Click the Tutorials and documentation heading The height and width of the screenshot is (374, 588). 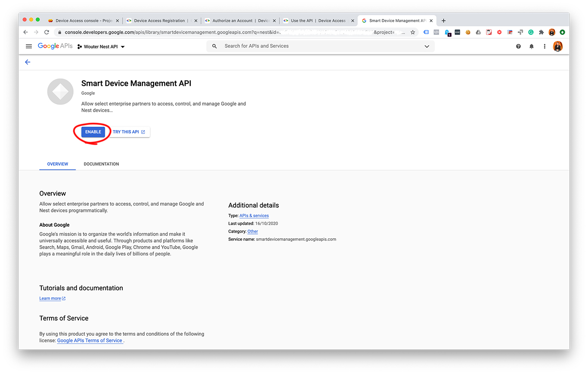[x=81, y=288]
